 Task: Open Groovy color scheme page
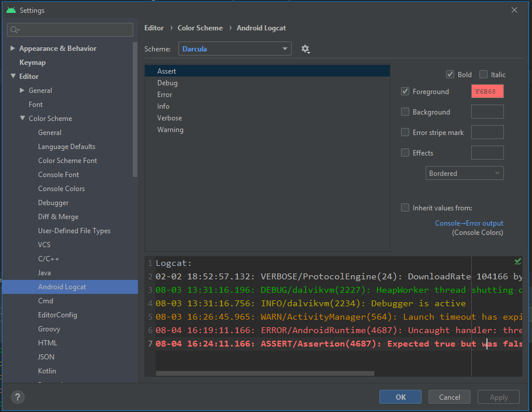click(x=49, y=329)
